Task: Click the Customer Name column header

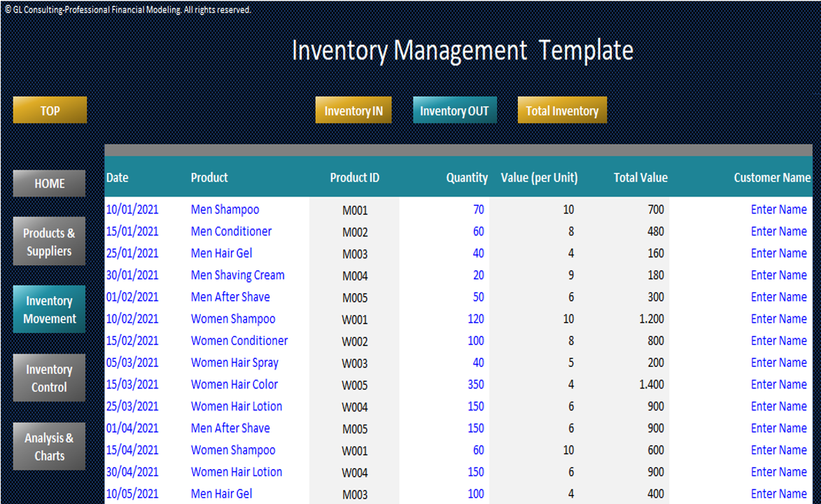Action: pos(772,178)
